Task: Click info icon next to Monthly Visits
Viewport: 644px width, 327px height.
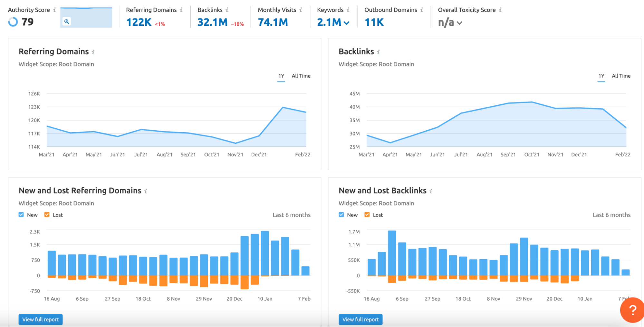Action: tap(301, 10)
